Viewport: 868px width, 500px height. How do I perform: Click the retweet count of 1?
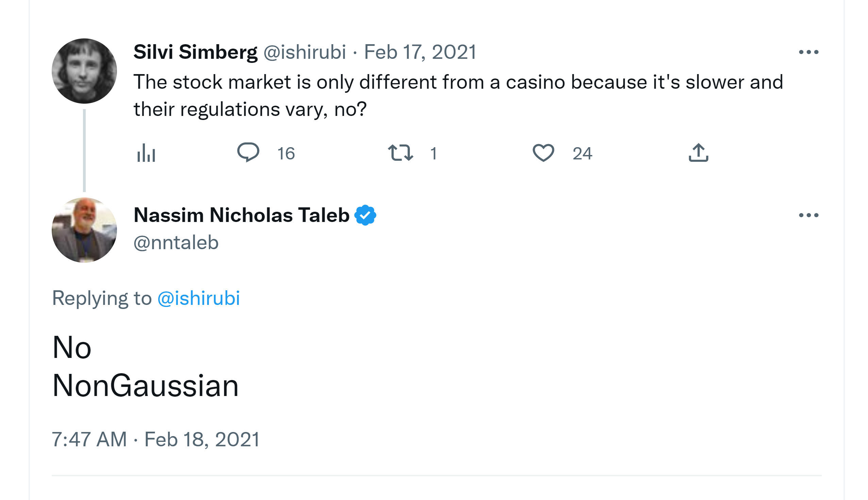[x=434, y=154]
